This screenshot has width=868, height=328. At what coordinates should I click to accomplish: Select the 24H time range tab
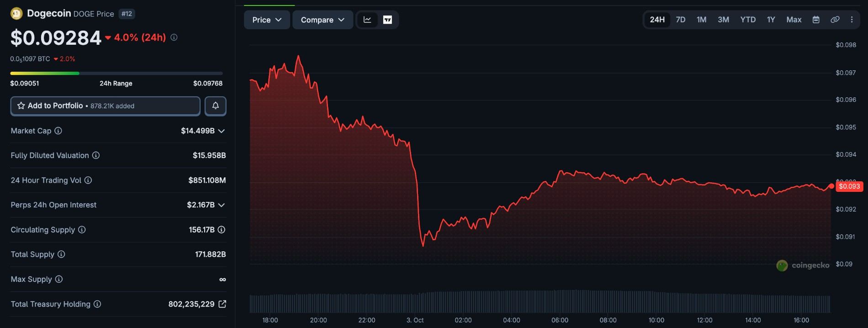(657, 20)
